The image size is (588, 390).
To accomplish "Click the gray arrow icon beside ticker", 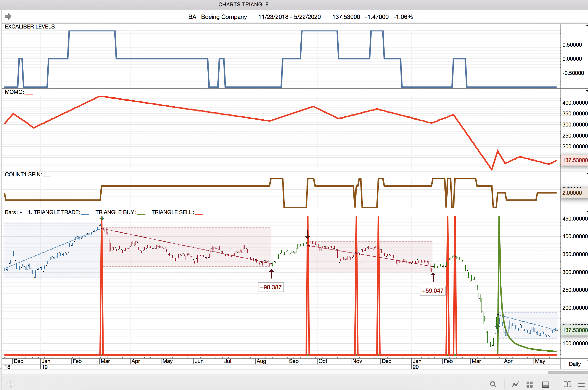I will [8, 16].
